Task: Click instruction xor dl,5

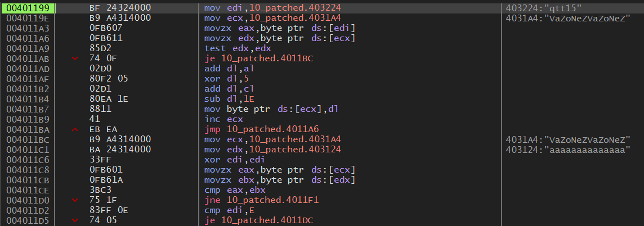Action: click(226, 79)
